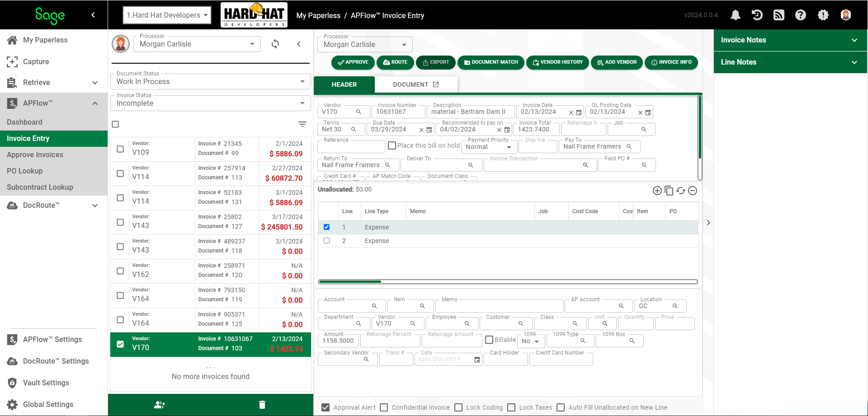Screen dimensions: 868x416
Task: Open the left Processor Morgan Carlisle dropdown
Action: pos(197,44)
